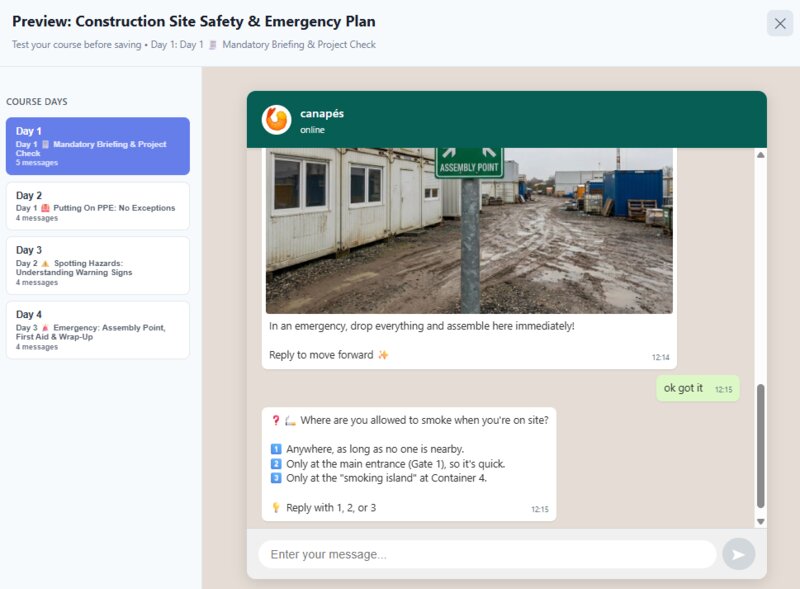Open Day 2 Putting On PPE
This screenshot has height=589, width=800.
pyautogui.click(x=97, y=207)
